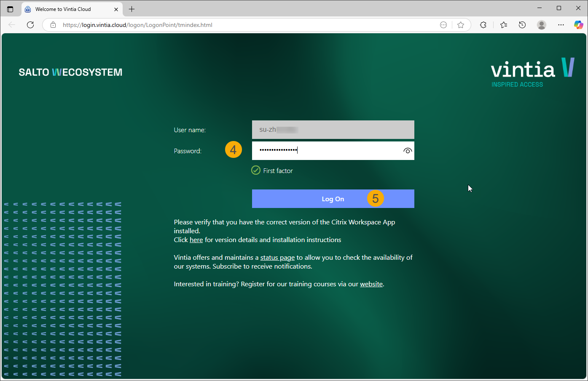Screen dimensions: 588x381
Task: Minimize the browser window
Action: pyautogui.click(x=540, y=8)
